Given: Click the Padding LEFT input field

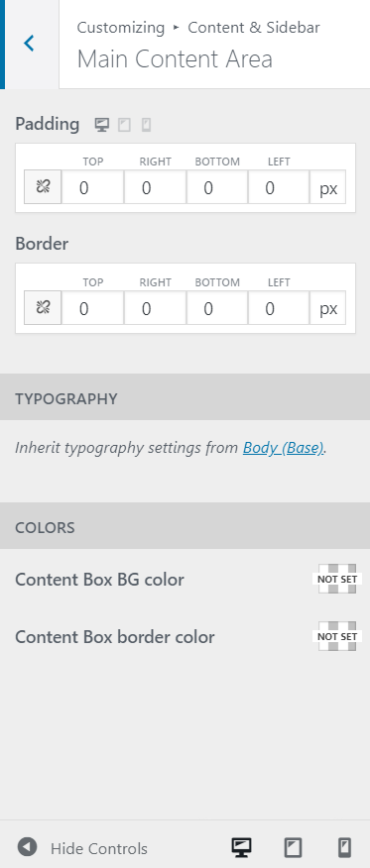Looking at the screenshot, I should point(279,187).
